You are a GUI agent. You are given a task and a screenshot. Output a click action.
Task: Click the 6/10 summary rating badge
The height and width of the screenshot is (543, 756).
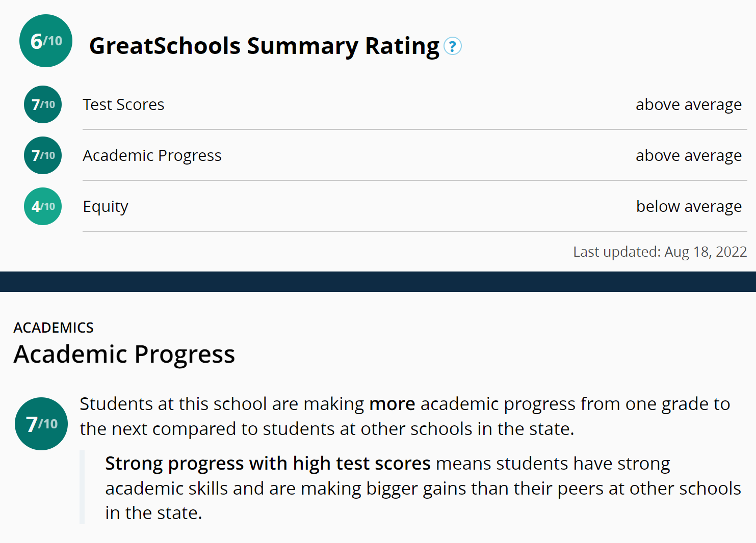(x=46, y=41)
